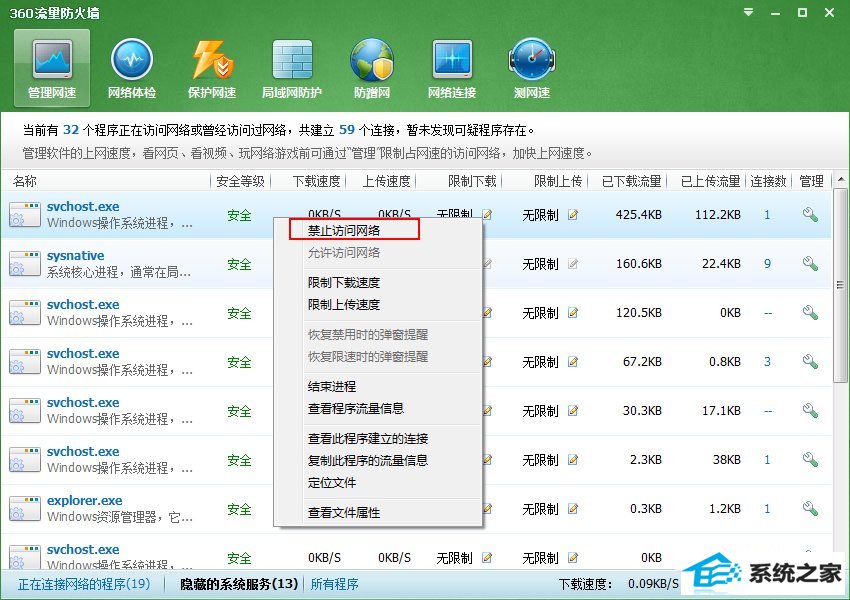
Task: Click the wrench manage icon for explorer.exe row
Action: point(810,508)
